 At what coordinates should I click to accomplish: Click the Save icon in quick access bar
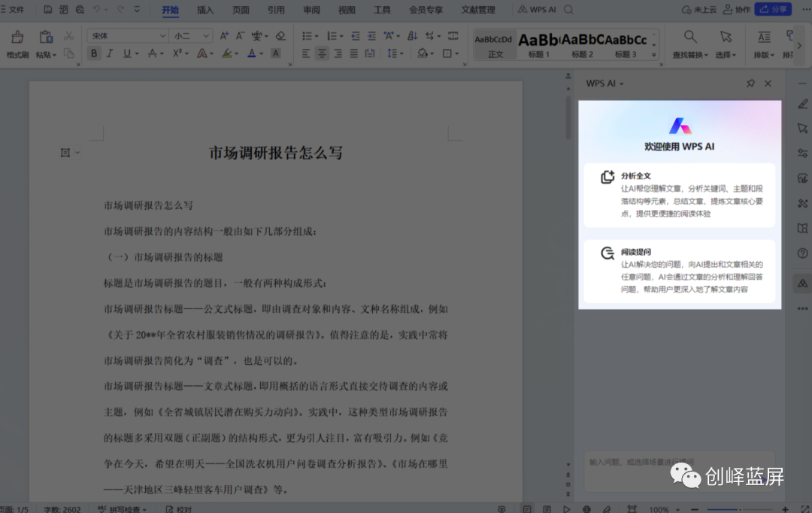(x=47, y=9)
